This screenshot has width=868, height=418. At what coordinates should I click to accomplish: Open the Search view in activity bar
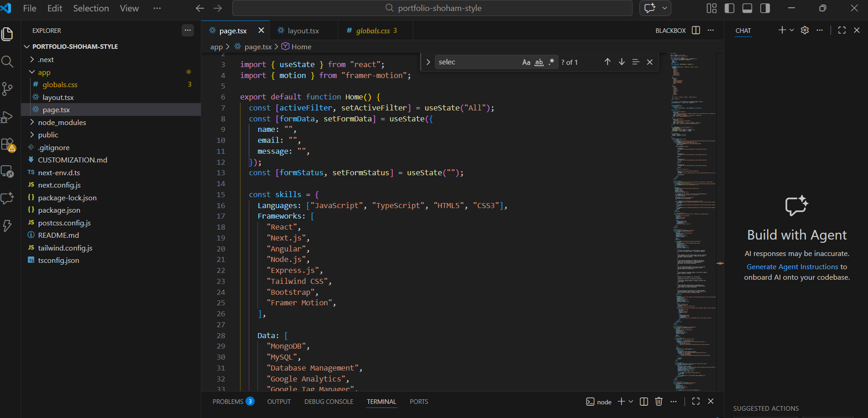click(x=7, y=62)
